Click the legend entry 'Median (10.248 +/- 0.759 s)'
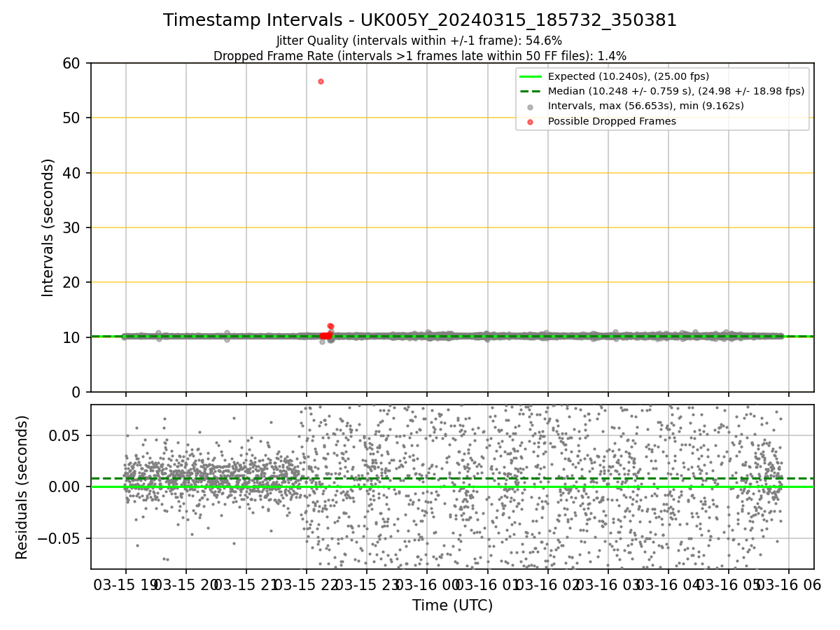This screenshot has height=630, width=840. pos(676,91)
